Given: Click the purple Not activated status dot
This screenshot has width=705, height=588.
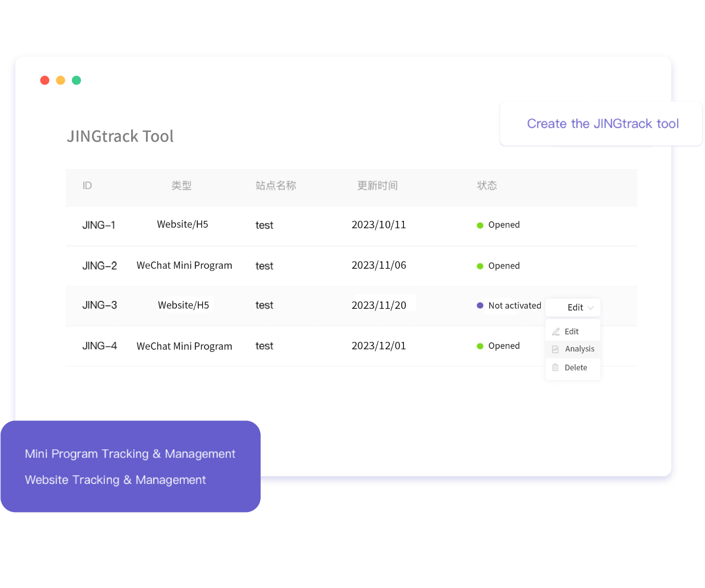Looking at the screenshot, I should 480,306.
